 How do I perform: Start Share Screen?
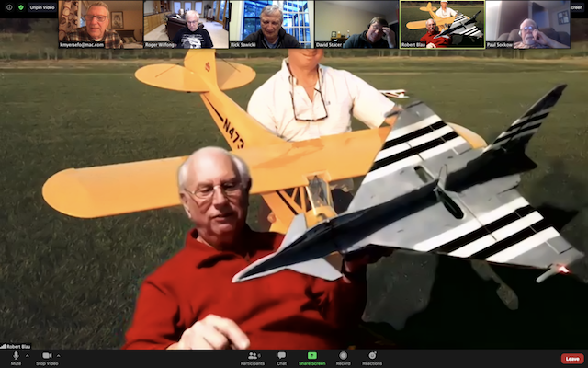pyautogui.click(x=312, y=358)
